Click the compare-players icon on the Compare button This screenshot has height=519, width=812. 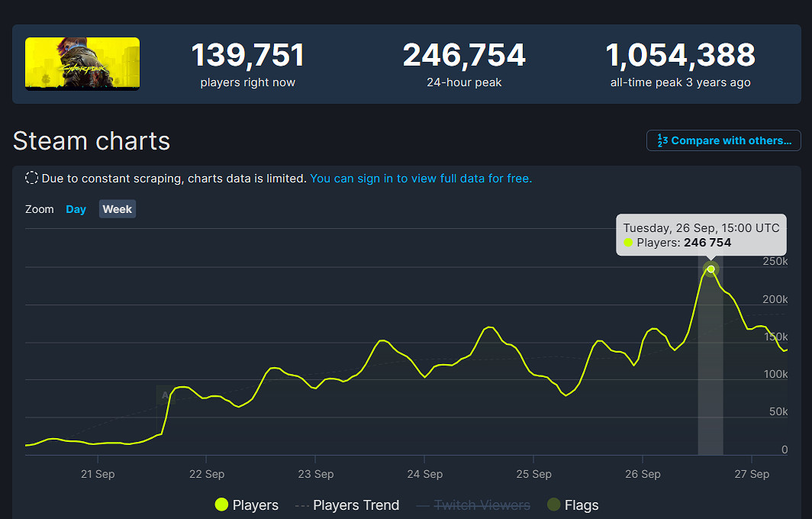click(663, 140)
